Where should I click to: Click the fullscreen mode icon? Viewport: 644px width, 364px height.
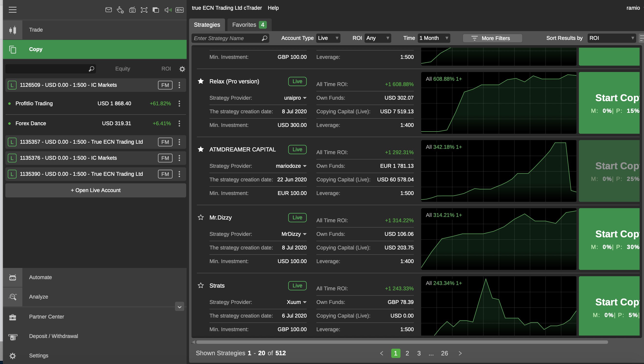tap(144, 10)
